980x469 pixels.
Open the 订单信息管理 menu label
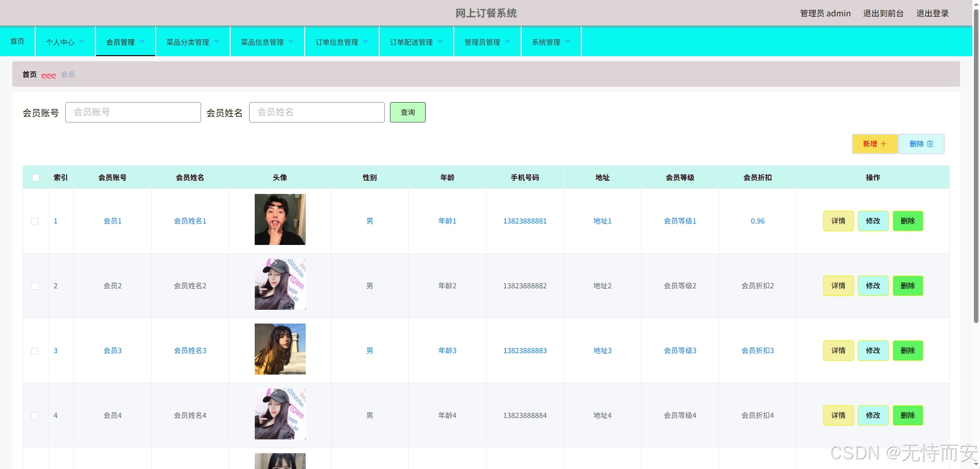[x=337, y=42]
